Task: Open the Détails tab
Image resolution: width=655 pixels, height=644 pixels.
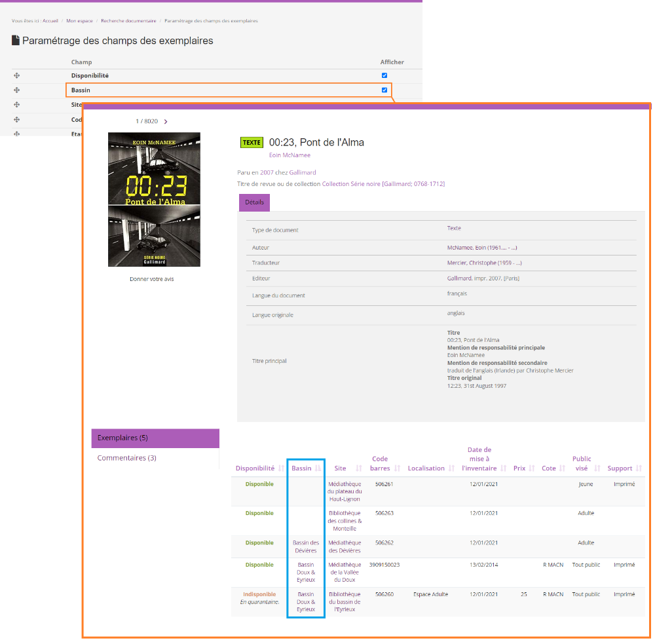Action: coord(254,202)
